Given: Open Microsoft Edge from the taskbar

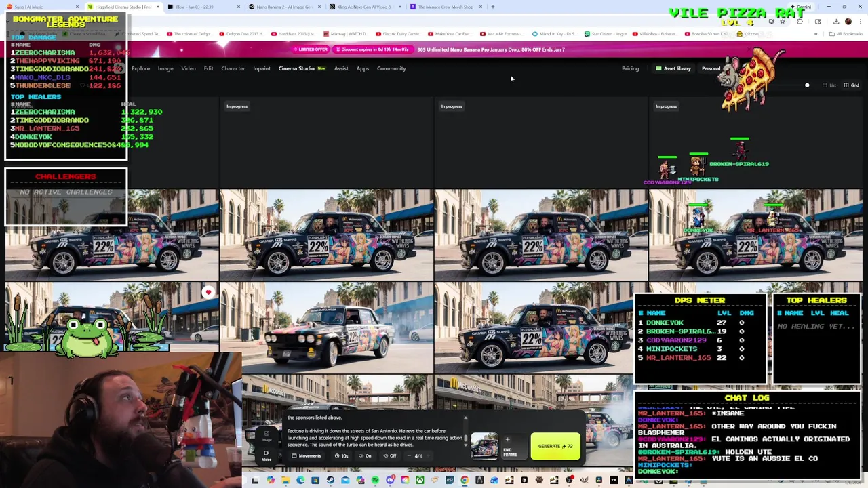Looking at the screenshot, I should [300, 480].
